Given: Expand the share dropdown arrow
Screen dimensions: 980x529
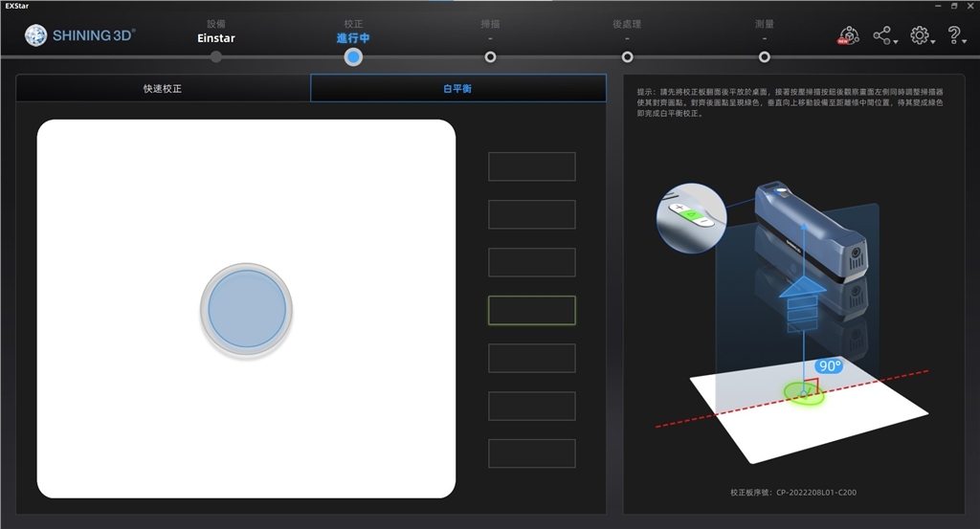Looking at the screenshot, I should click(x=896, y=42).
